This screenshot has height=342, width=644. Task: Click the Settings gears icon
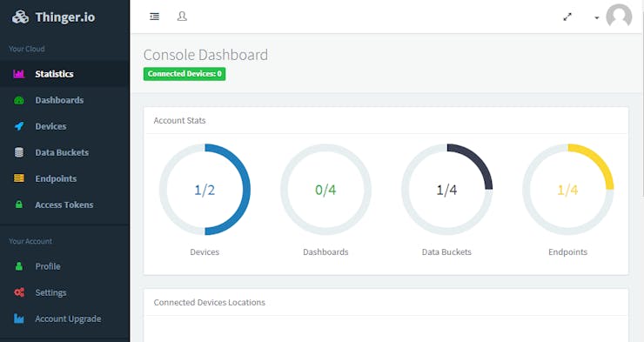point(19,292)
